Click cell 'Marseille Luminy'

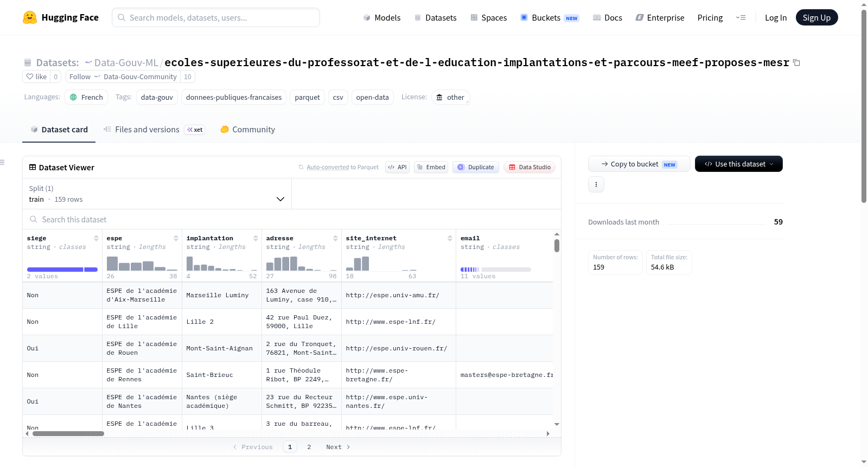(222, 295)
